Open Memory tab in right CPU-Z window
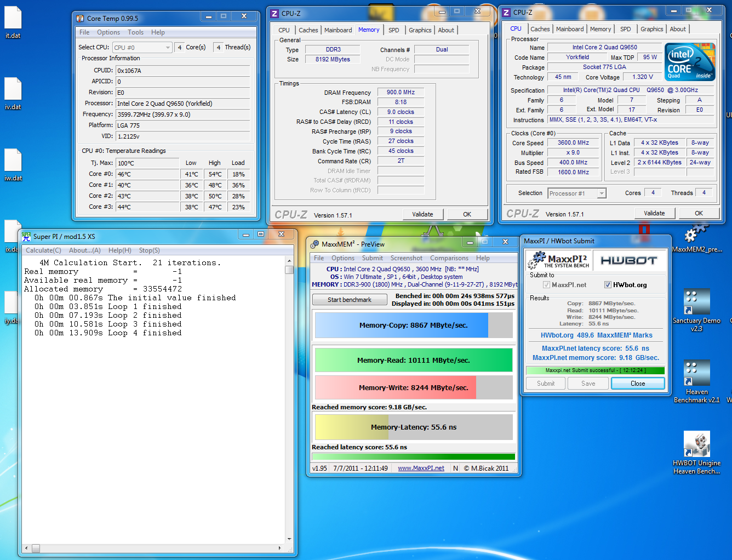 tap(601, 29)
